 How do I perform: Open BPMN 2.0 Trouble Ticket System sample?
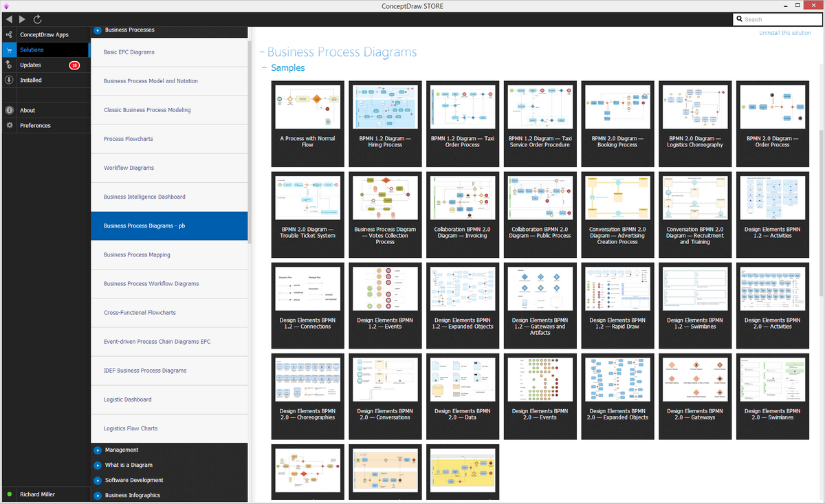(307, 215)
